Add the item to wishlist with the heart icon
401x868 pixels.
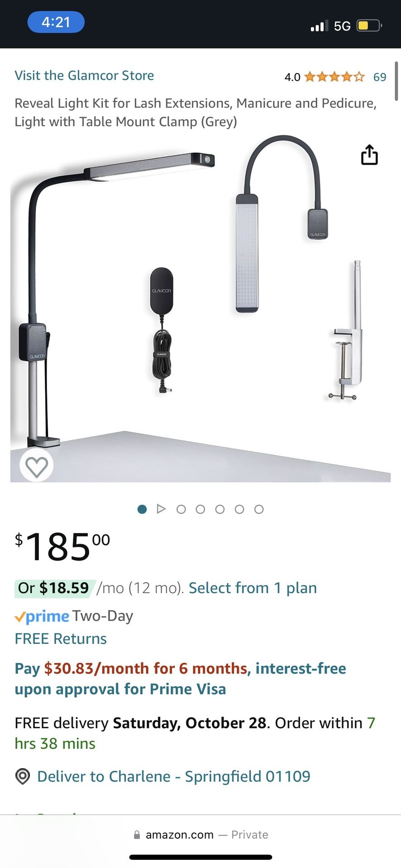(x=37, y=466)
